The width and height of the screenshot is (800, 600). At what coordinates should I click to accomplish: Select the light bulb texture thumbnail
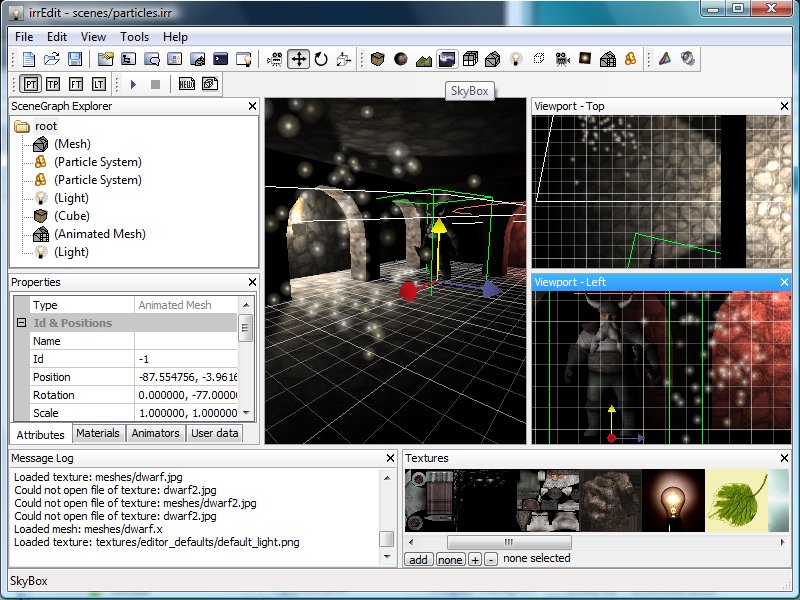coord(672,500)
